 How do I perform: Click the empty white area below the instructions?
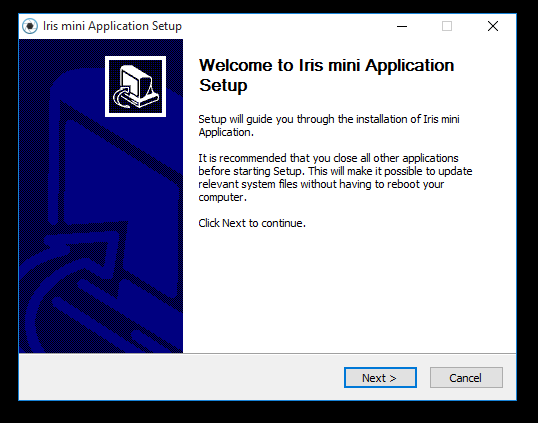tap(349, 292)
